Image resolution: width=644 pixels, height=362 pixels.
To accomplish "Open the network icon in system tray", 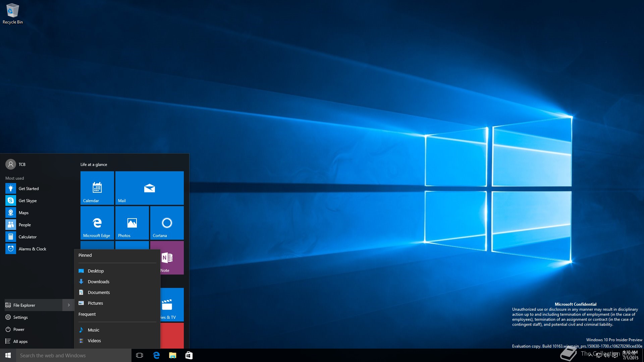I will pyautogui.click(x=599, y=355).
